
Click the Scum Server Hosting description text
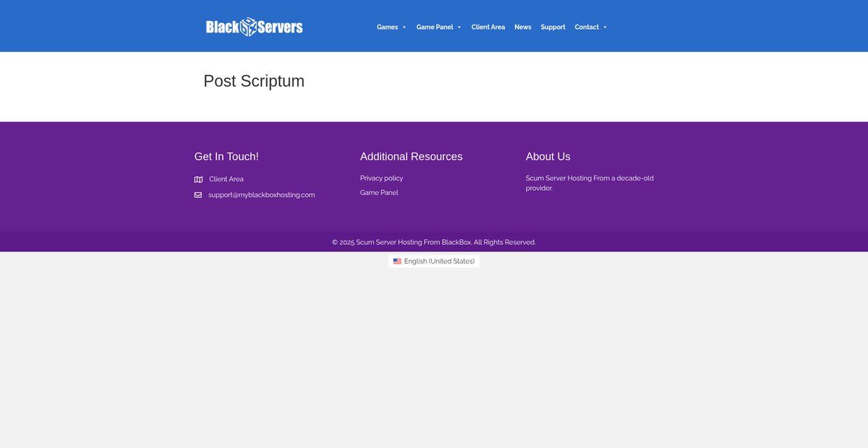[x=590, y=183]
